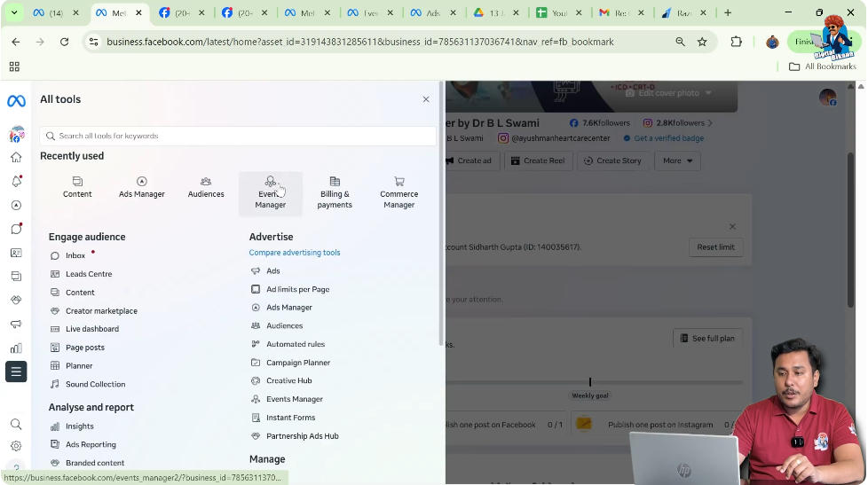The image size is (868, 485).
Task: Go back in the browser
Action: (15, 42)
